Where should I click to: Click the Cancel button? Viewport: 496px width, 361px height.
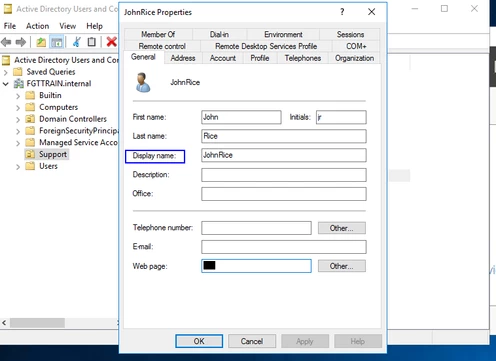tap(252, 341)
